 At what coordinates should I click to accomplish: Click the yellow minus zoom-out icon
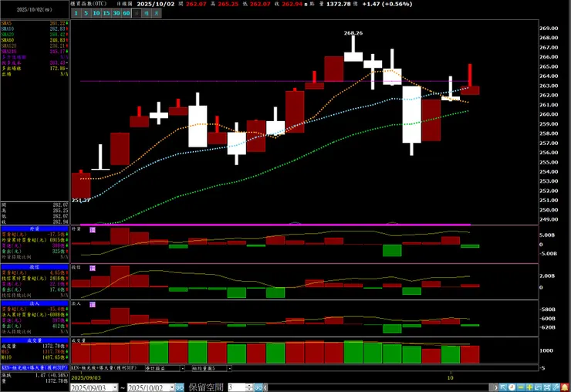point(520,387)
